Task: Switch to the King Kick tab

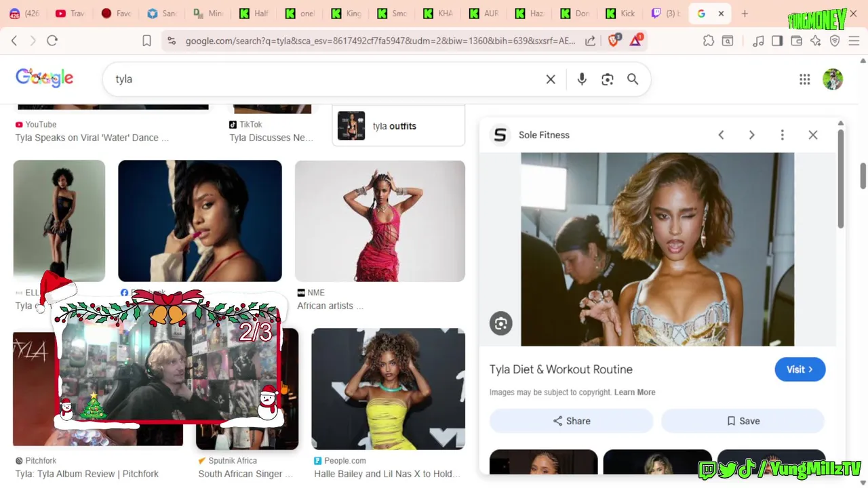Action: pyautogui.click(x=347, y=14)
